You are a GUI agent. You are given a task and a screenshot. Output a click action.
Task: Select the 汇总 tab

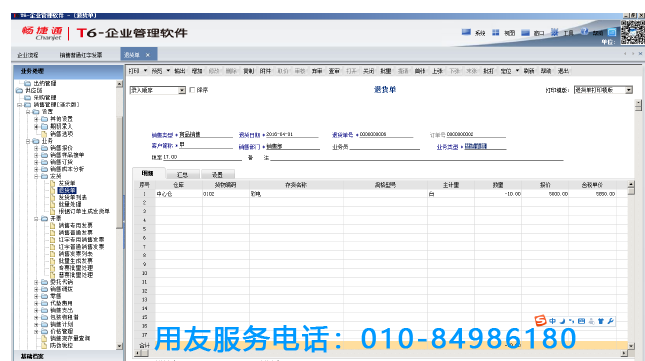(x=183, y=174)
